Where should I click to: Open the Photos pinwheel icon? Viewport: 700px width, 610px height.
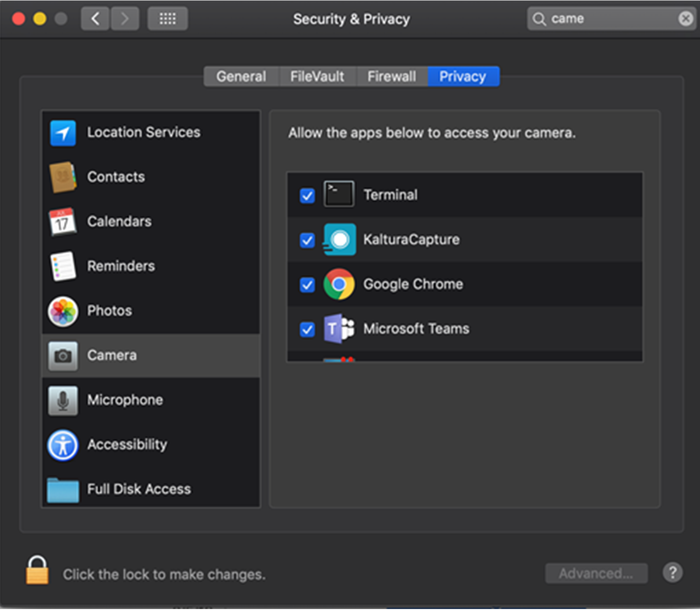63,311
